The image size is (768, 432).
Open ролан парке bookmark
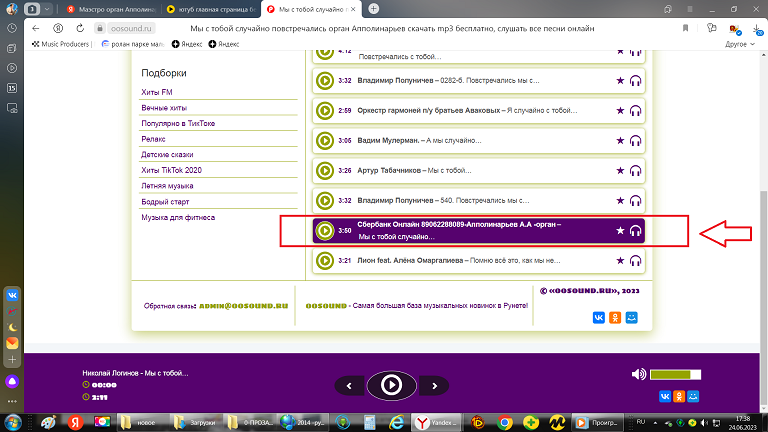tap(133, 44)
